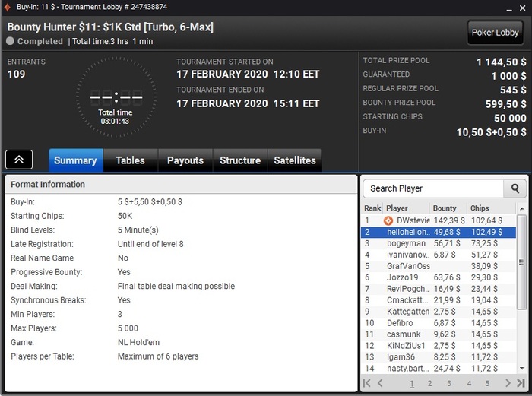Click scroll-up arrow of player list
Image resolution: width=532 pixels, height=396 pixels.
(522, 208)
